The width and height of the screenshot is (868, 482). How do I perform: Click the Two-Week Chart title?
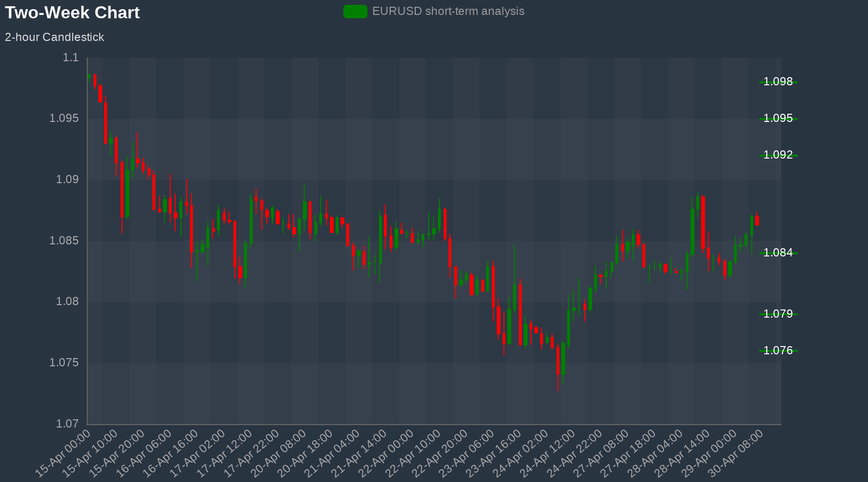point(72,13)
